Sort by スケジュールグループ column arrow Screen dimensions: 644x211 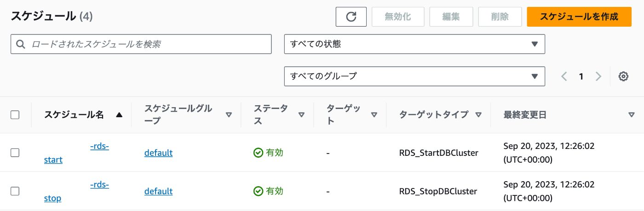[229, 115]
